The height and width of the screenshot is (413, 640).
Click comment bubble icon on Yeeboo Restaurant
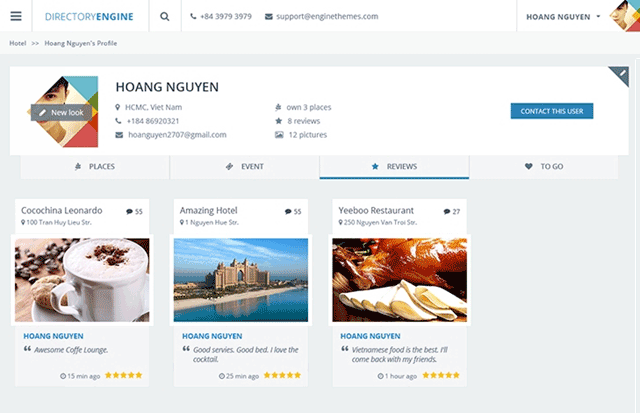pos(447,211)
